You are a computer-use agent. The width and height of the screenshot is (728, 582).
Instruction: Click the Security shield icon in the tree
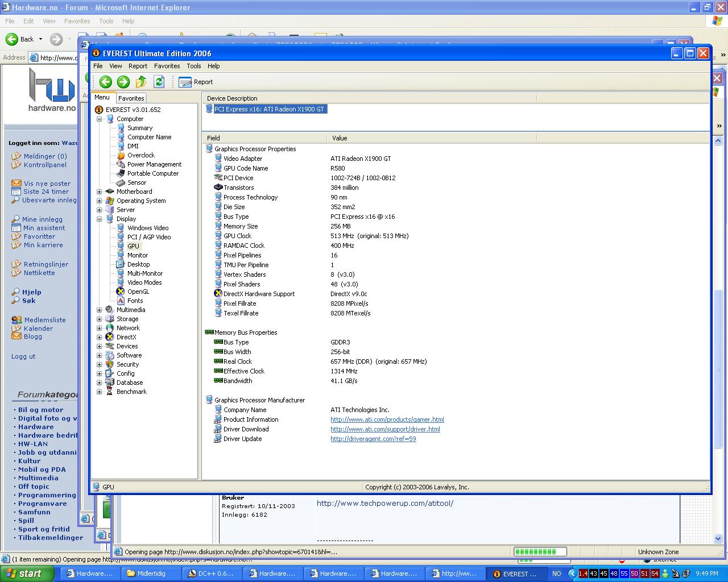coord(110,364)
